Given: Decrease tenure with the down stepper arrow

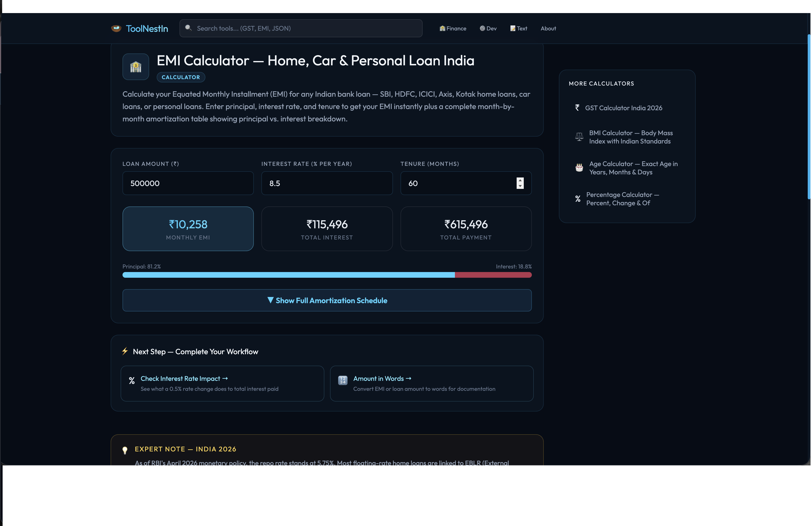Looking at the screenshot, I should (x=520, y=186).
